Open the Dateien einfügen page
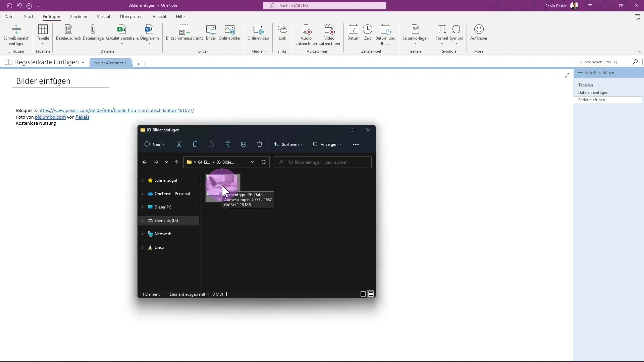This screenshot has width=644, height=362. point(593,93)
